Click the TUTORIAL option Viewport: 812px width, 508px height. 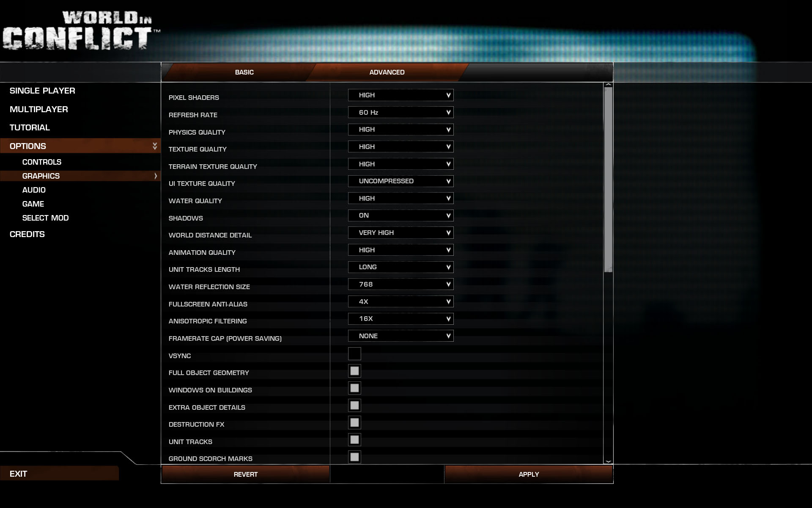[30, 127]
